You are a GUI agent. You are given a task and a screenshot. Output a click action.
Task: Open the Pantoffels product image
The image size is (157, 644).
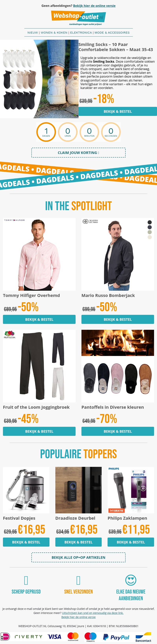click(118, 366)
